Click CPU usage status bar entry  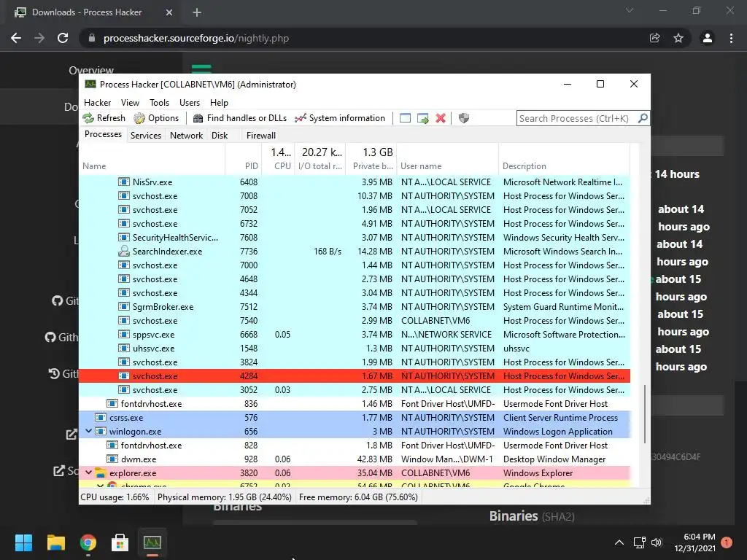pos(115,497)
